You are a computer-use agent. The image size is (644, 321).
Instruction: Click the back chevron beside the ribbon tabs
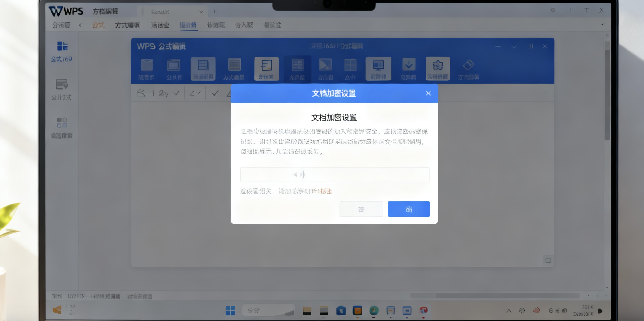click(80, 25)
